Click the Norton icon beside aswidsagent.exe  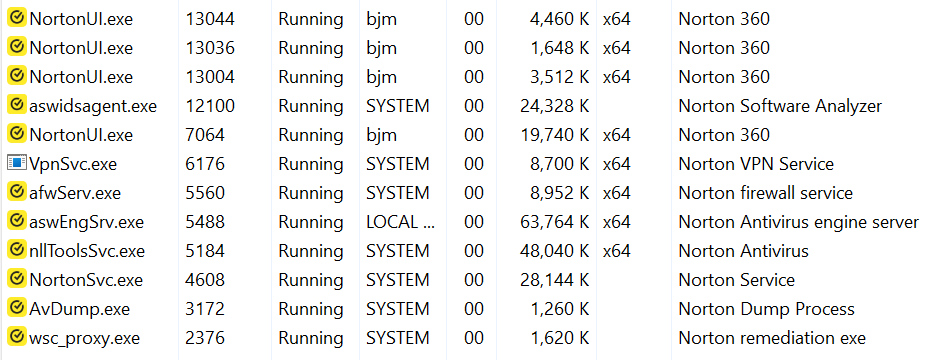pos(17,105)
